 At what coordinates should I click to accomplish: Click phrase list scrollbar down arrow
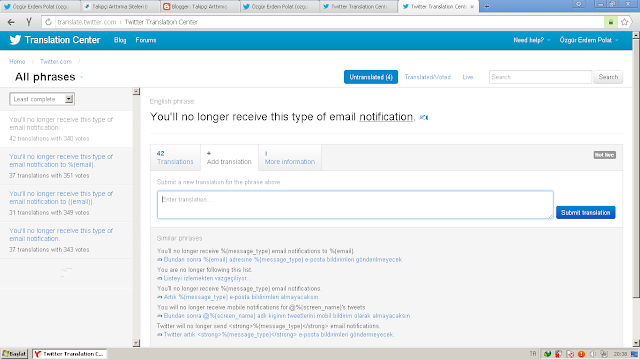tap(136, 343)
